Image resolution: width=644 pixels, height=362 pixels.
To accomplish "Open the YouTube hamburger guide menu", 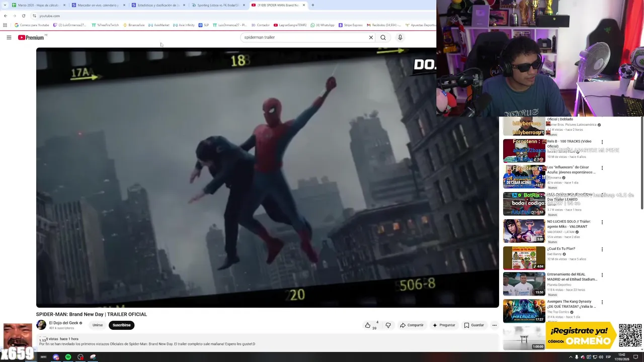I will click(9, 37).
